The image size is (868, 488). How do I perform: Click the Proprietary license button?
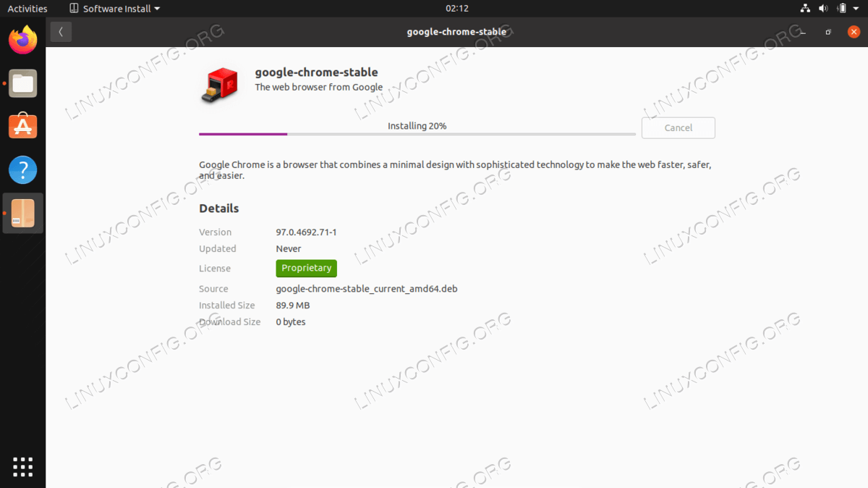pyautogui.click(x=306, y=268)
